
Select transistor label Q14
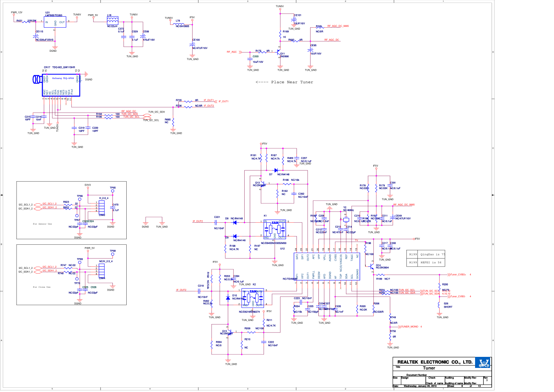378,265
